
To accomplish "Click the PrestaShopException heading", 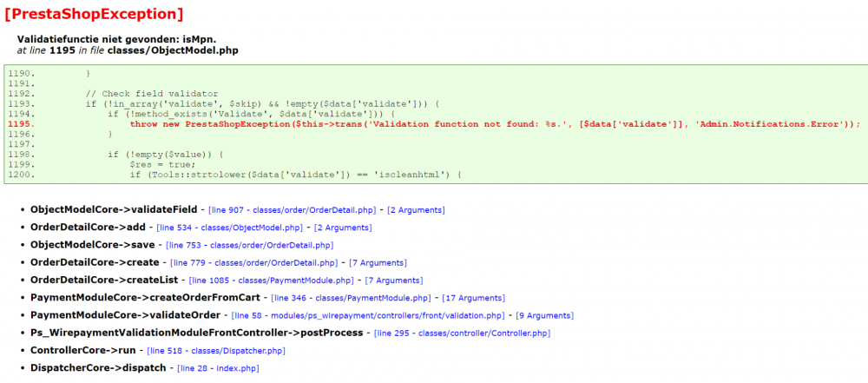I will pos(94,15).
